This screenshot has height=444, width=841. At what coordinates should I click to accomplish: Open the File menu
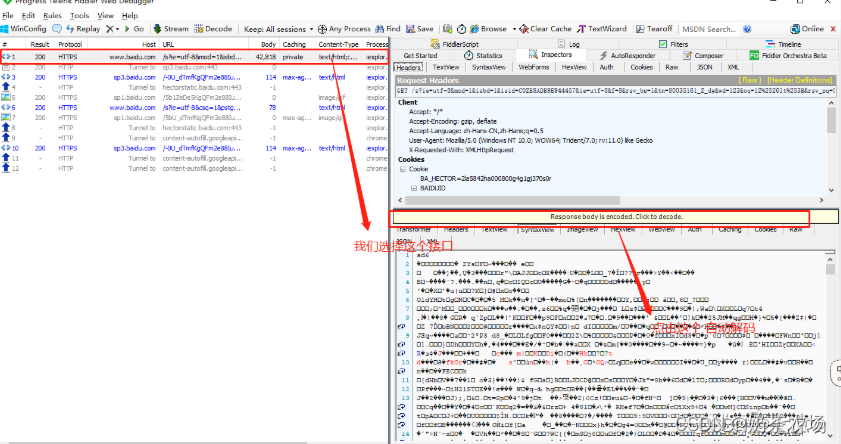(8, 16)
